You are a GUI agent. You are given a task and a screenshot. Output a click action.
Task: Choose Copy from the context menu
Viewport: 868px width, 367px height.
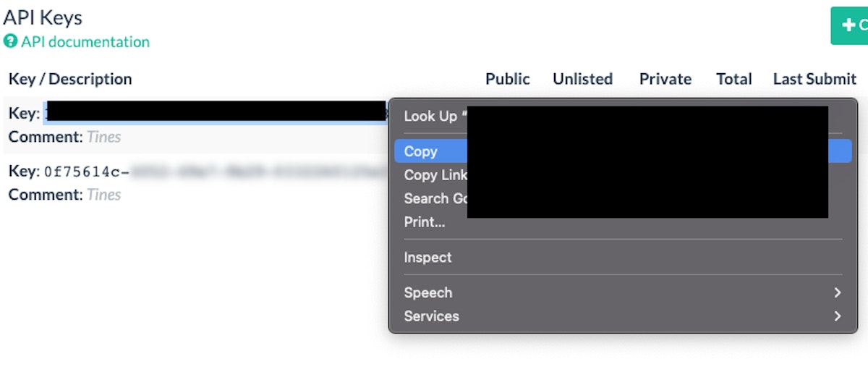point(421,151)
